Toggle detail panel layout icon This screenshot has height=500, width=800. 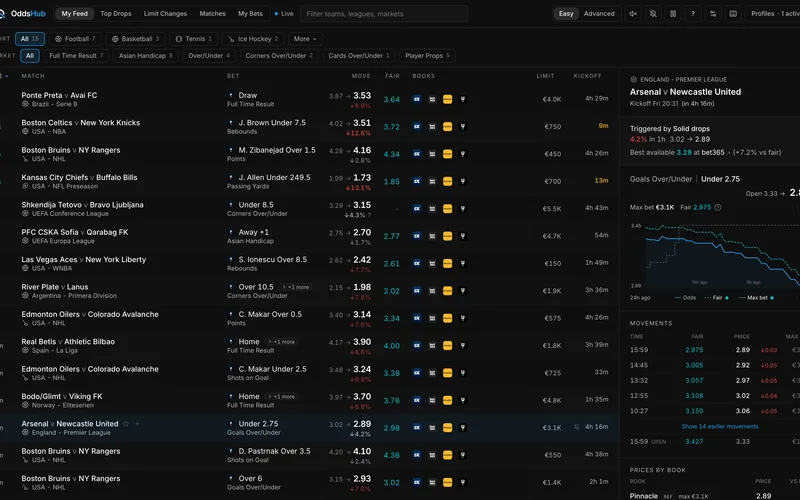tap(733, 14)
